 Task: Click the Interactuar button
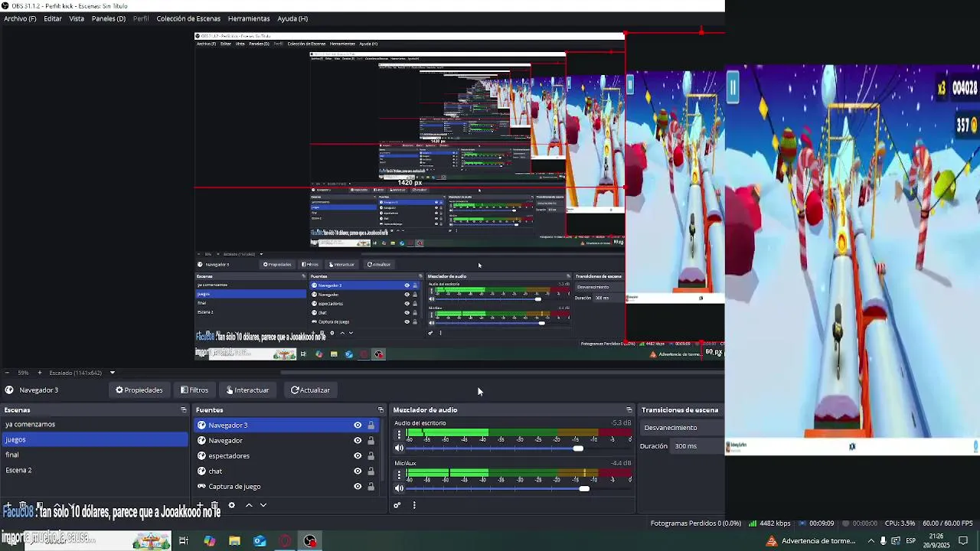[x=248, y=390]
